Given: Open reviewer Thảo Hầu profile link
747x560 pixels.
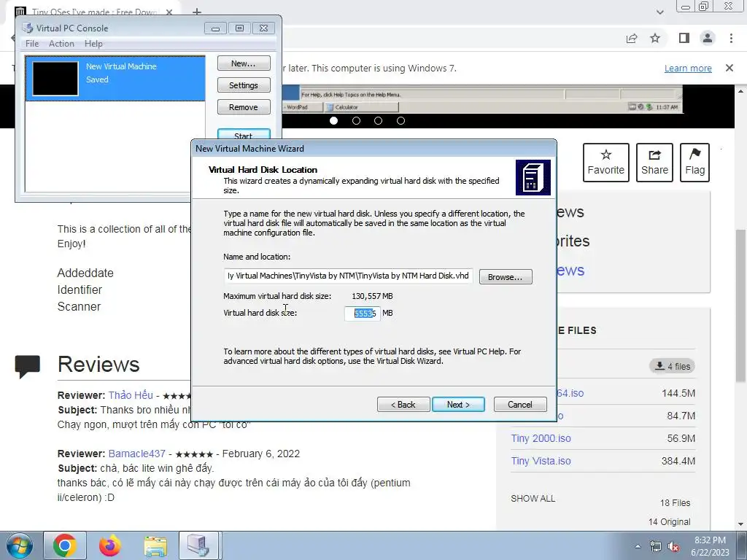Looking at the screenshot, I should [131, 395].
